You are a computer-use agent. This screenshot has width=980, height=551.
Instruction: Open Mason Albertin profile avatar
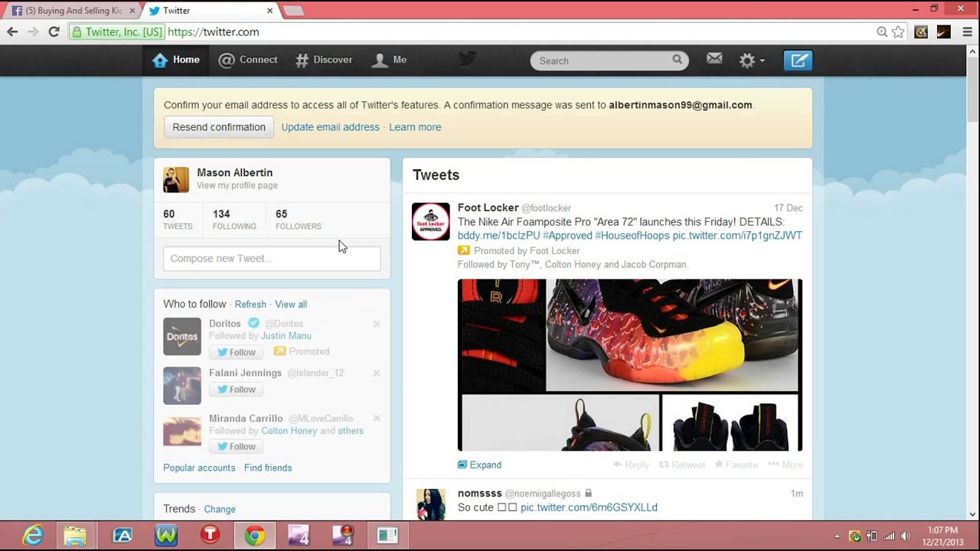(176, 180)
